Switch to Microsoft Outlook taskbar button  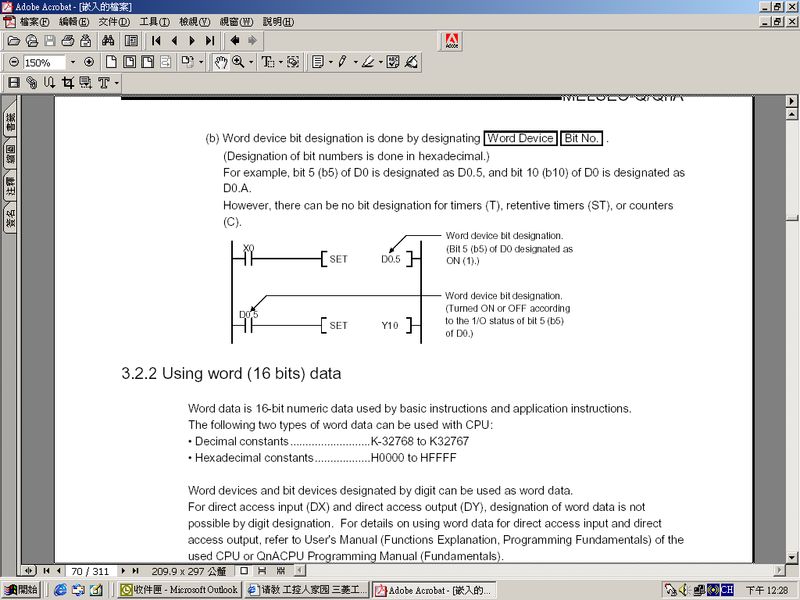pyautogui.click(x=180, y=590)
